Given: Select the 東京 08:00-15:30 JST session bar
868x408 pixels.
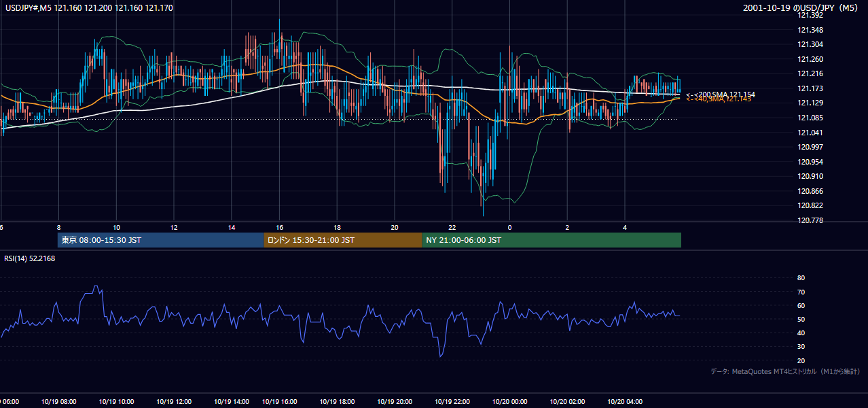Looking at the screenshot, I should pyautogui.click(x=160, y=240).
